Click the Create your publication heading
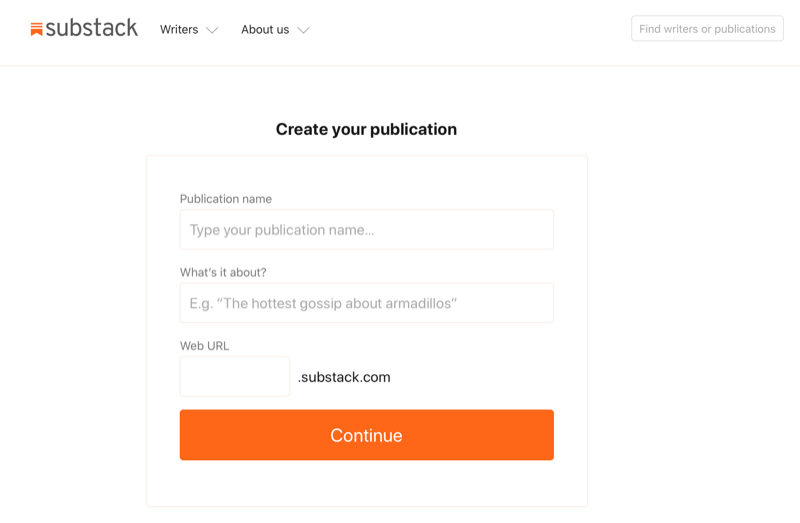 [x=366, y=130]
